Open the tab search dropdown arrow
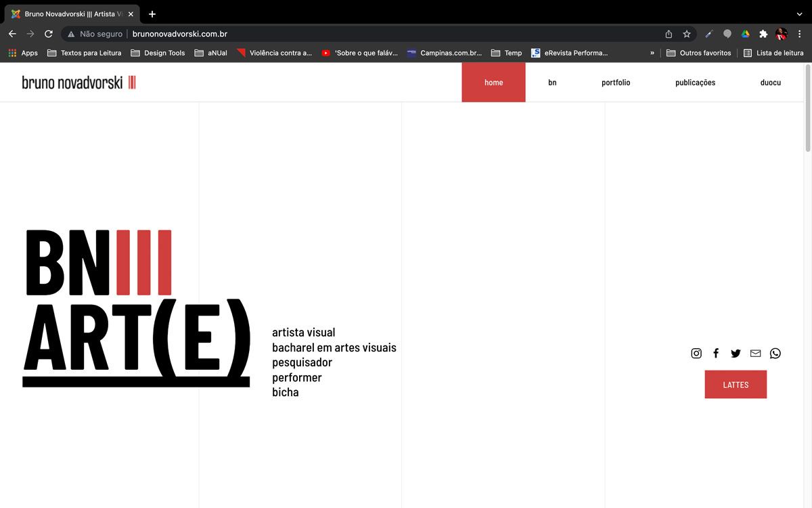Screen dimensions: 812x508 [x=799, y=14]
